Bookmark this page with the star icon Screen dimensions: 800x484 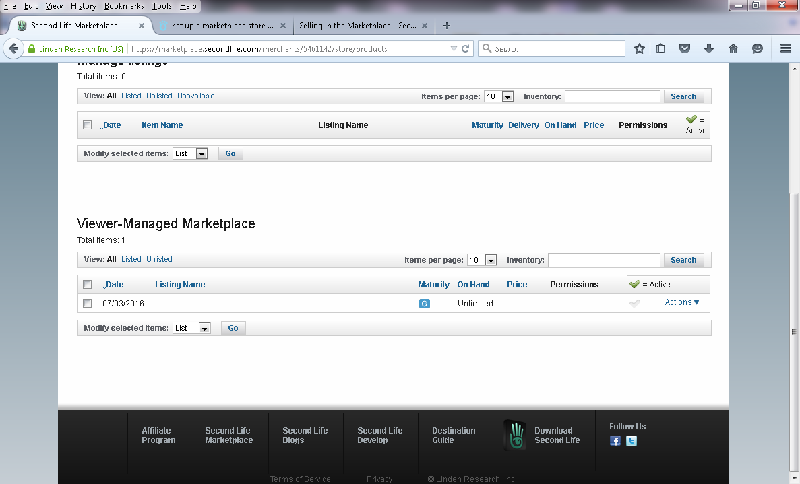(x=639, y=48)
